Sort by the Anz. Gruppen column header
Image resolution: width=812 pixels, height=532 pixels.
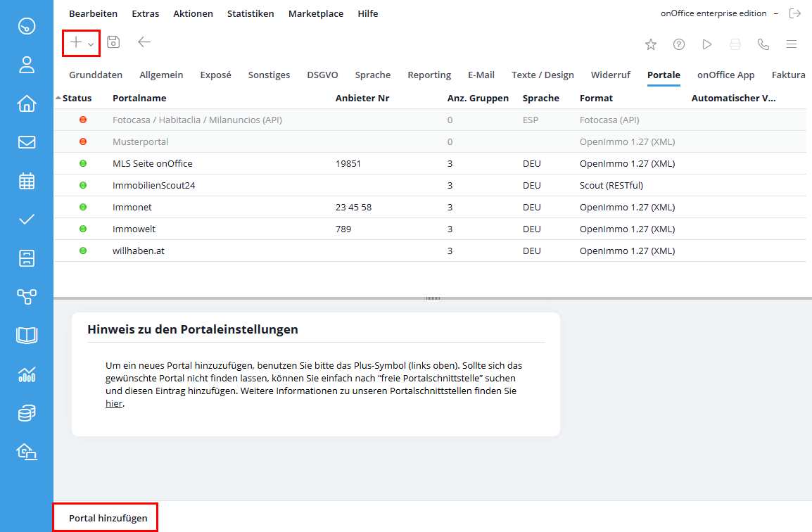tap(478, 99)
